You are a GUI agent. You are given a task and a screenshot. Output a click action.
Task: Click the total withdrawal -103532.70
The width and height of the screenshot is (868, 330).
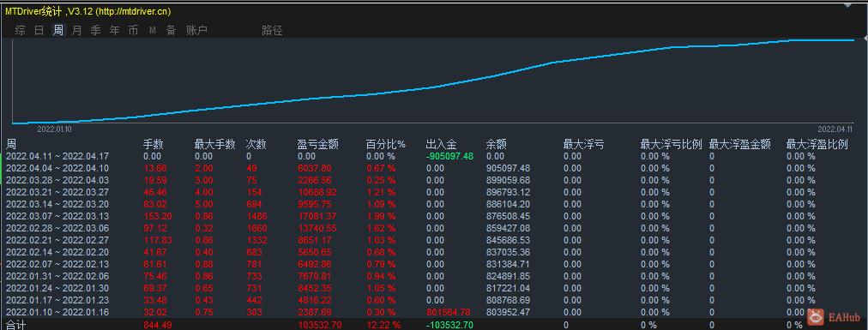(449, 325)
